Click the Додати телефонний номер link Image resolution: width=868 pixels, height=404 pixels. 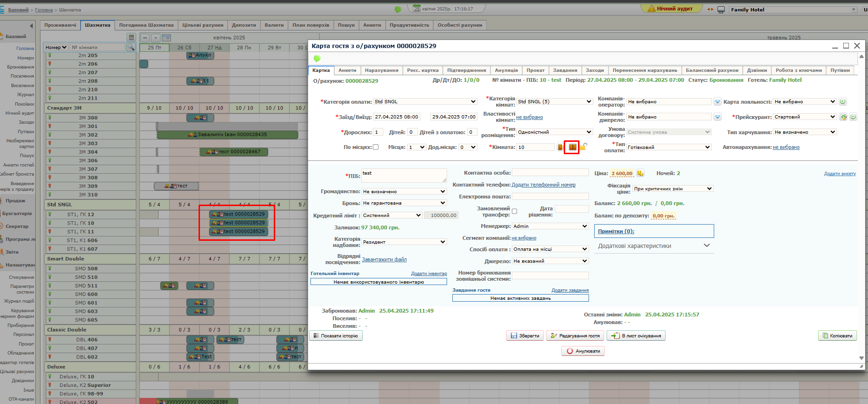point(543,185)
